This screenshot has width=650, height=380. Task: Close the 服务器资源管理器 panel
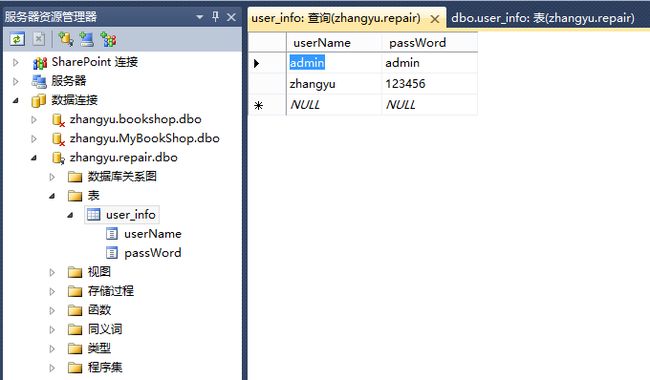[x=231, y=17]
